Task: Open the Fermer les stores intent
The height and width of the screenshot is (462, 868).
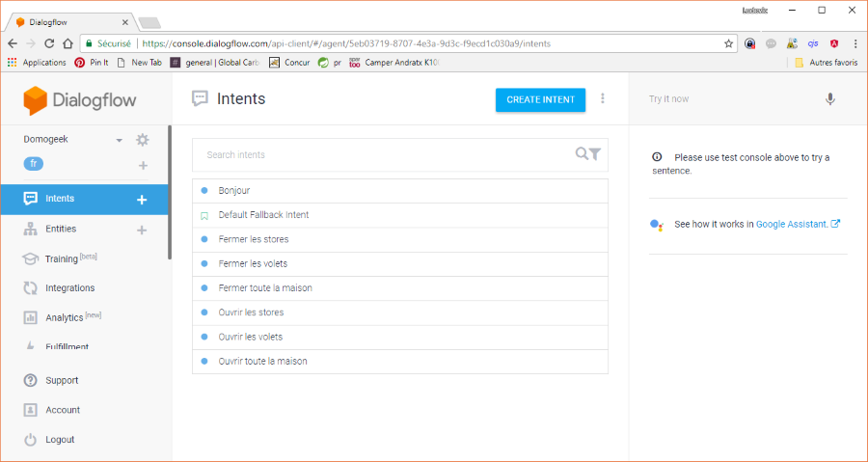Action: 400,239
